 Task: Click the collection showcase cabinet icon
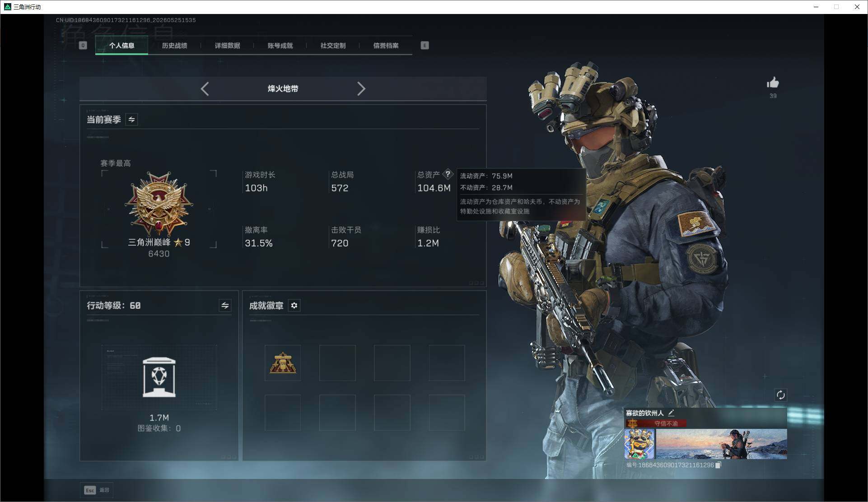159,377
